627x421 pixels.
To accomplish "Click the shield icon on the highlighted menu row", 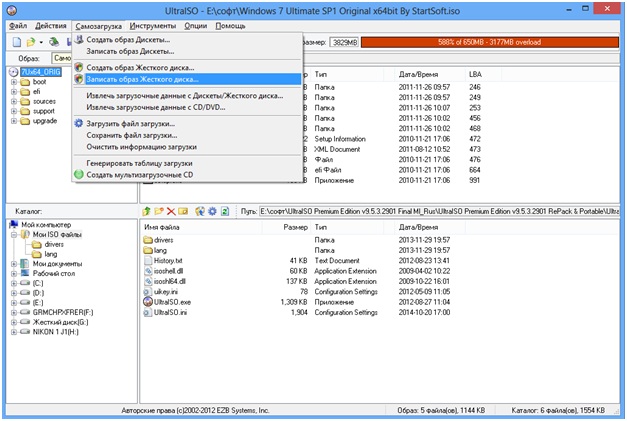I will coord(79,79).
